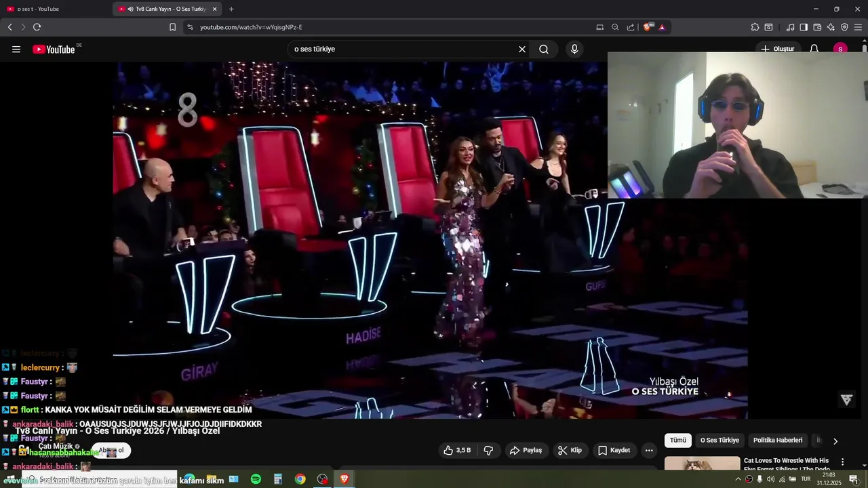Open Calculator from the taskbar
Image resolution: width=868 pixels, height=488 pixels.
(277, 479)
